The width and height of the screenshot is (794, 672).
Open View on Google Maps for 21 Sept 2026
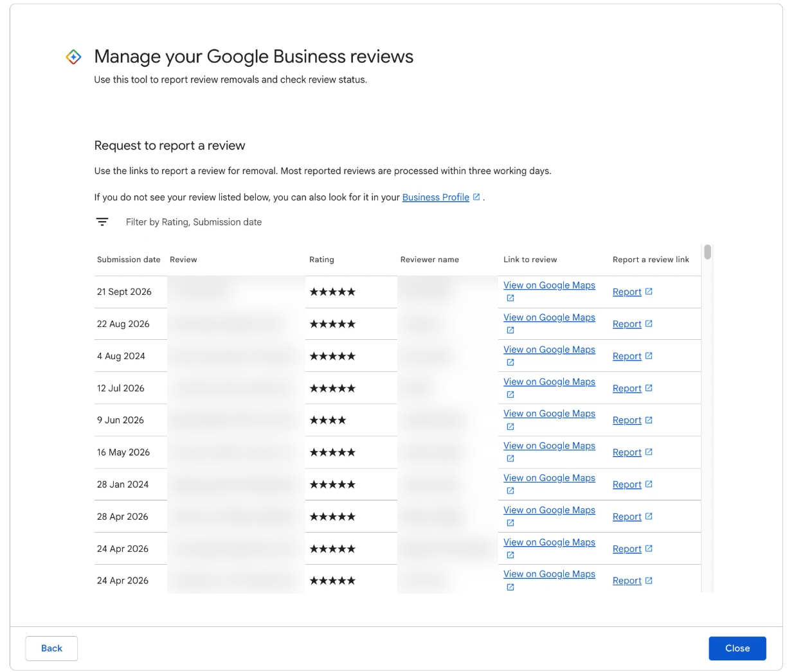pos(549,285)
